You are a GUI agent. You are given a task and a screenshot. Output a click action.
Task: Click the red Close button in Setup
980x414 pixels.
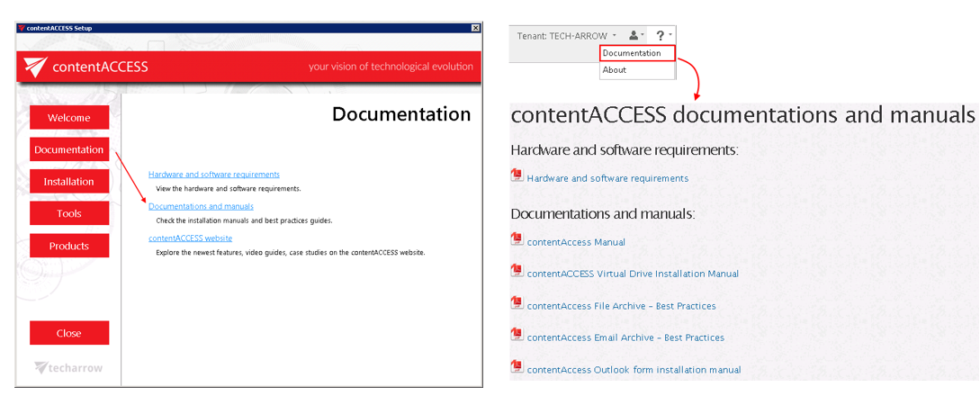69,333
